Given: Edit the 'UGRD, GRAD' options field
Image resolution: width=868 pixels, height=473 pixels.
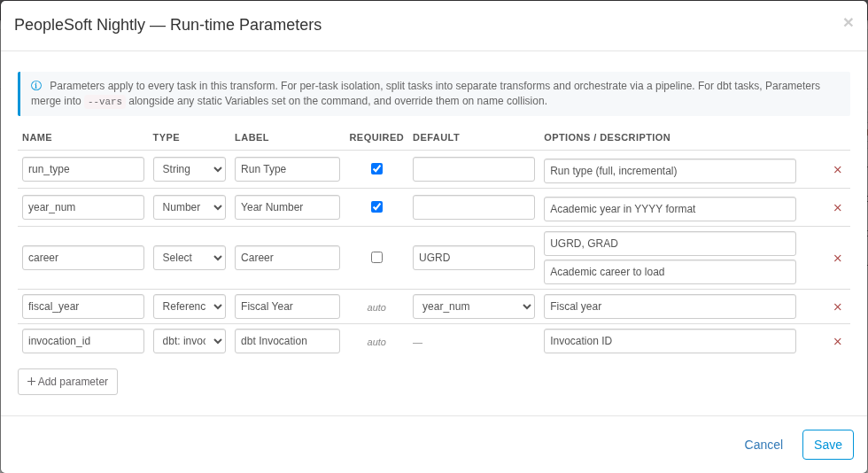Looking at the screenshot, I should 670,244.
